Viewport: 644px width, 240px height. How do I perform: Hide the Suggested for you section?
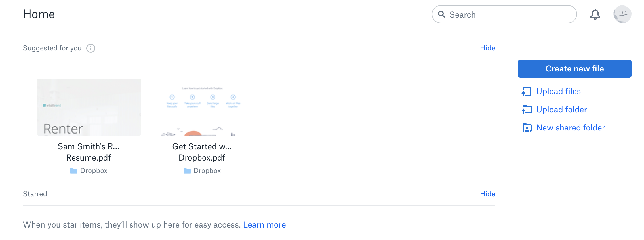487,48
